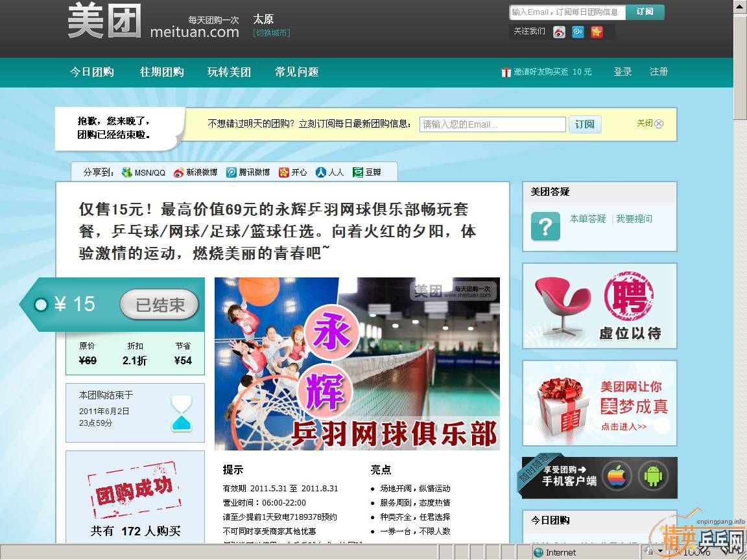
Task: Click the Internet zone globe in status bar
Action: [538, 553]
